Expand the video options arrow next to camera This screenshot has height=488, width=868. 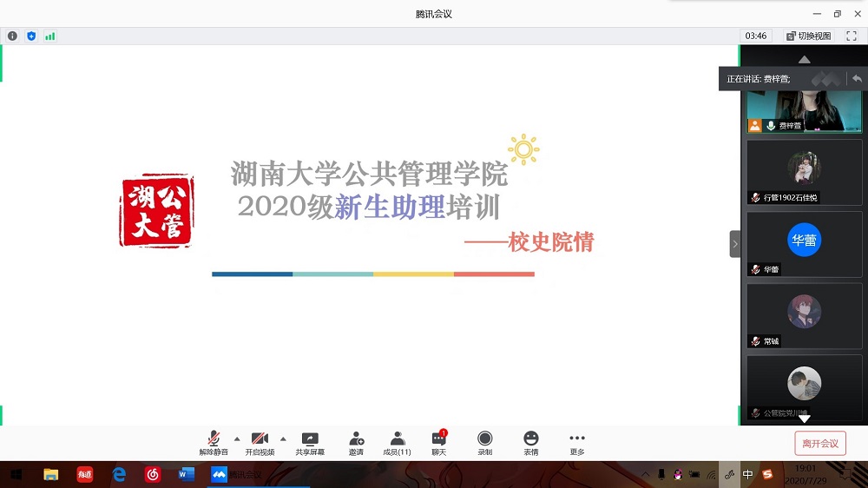tap(283, 439)
